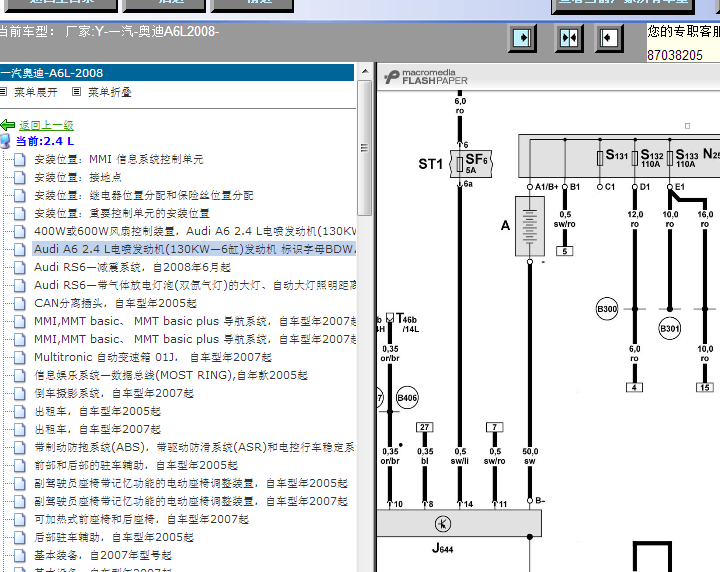
Task: Open 出租车 自车型年2005起
Action: tap(97, 411)
